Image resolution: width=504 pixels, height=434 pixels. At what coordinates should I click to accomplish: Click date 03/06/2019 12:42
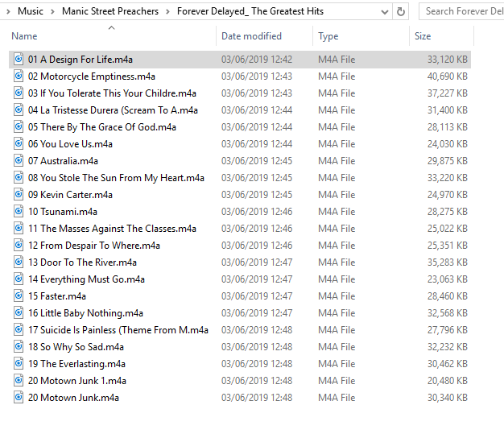[x=257, y=59]
